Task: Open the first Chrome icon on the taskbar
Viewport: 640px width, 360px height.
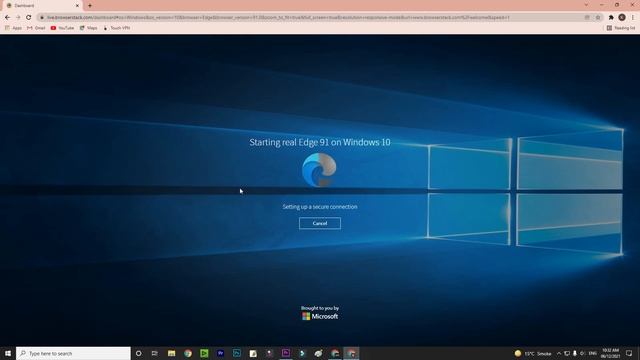Action: click(188, 353)
